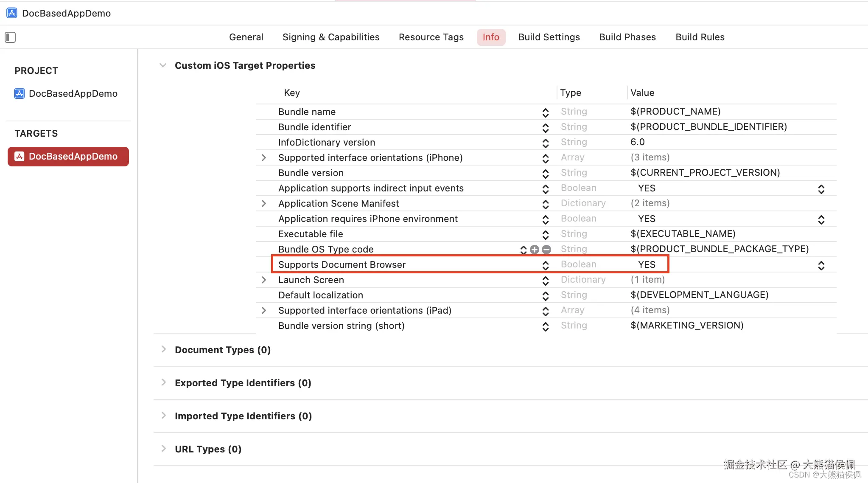868x483 pixels.
Task: Click the DocBasedAppDemo target icon under TARGETS
Action: (20, 157)
